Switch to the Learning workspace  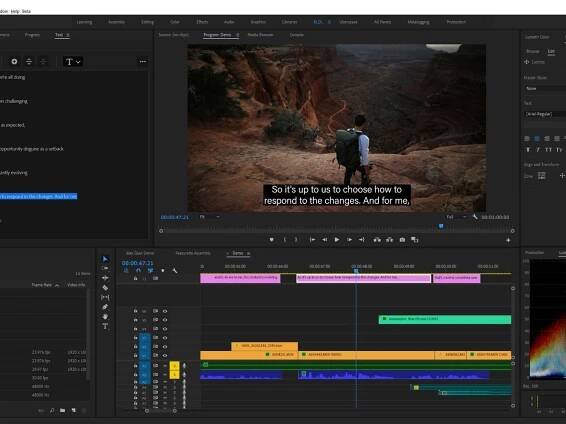pos(84,22)
